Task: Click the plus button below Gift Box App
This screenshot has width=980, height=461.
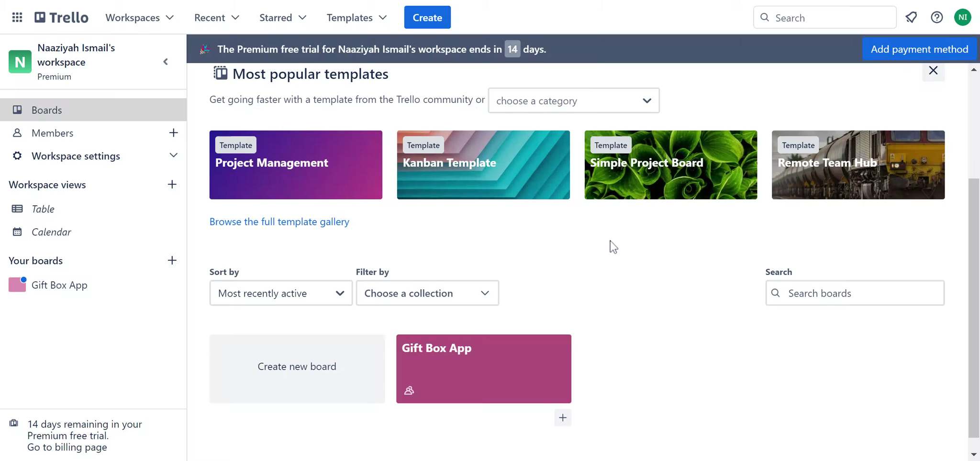Action: (x=563, y=418)
